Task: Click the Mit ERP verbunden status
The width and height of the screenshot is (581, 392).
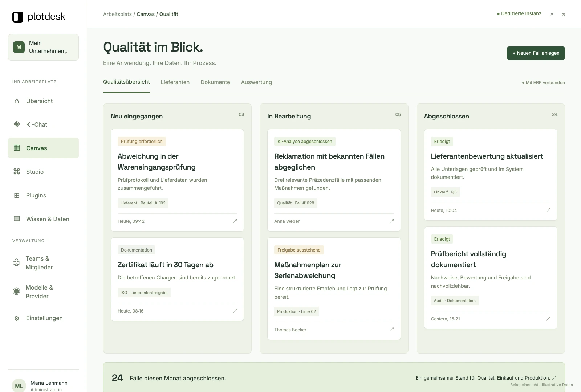Action: 543,83
